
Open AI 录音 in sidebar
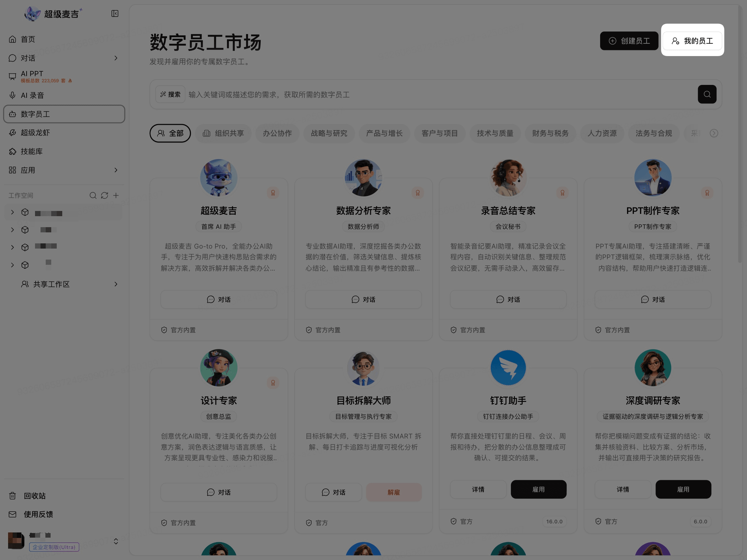tap(64, 95)
